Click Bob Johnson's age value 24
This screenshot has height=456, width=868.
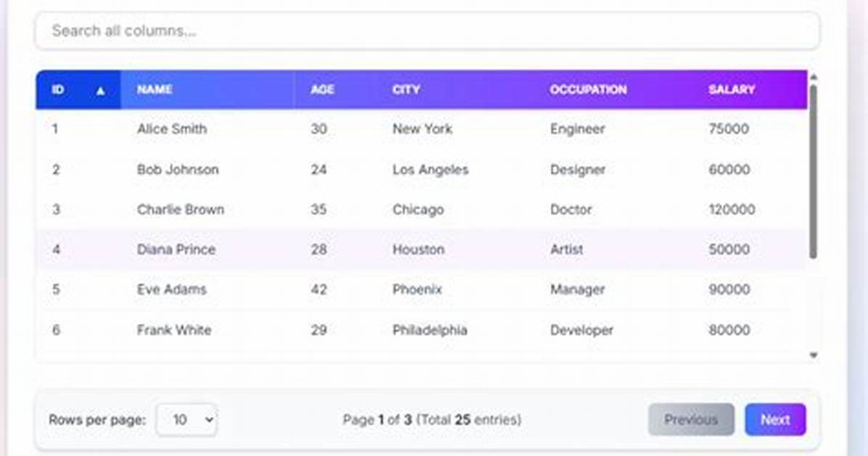tap(319, 169)
